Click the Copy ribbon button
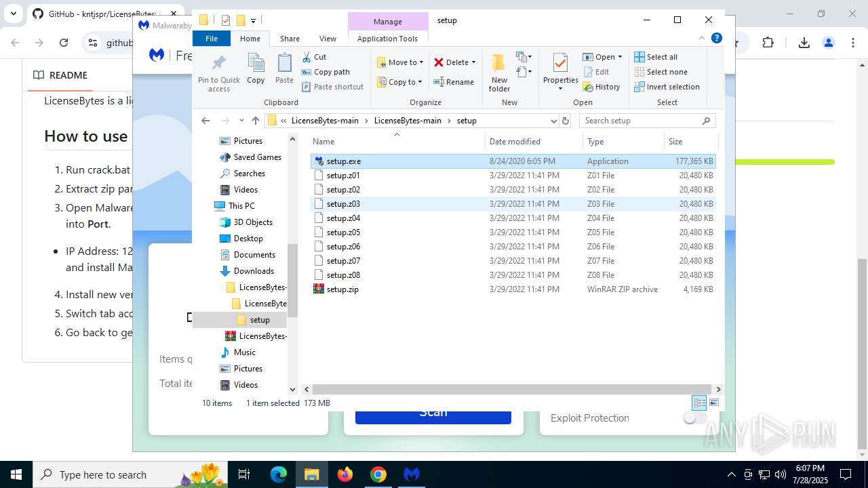 [x=256, y=69]
